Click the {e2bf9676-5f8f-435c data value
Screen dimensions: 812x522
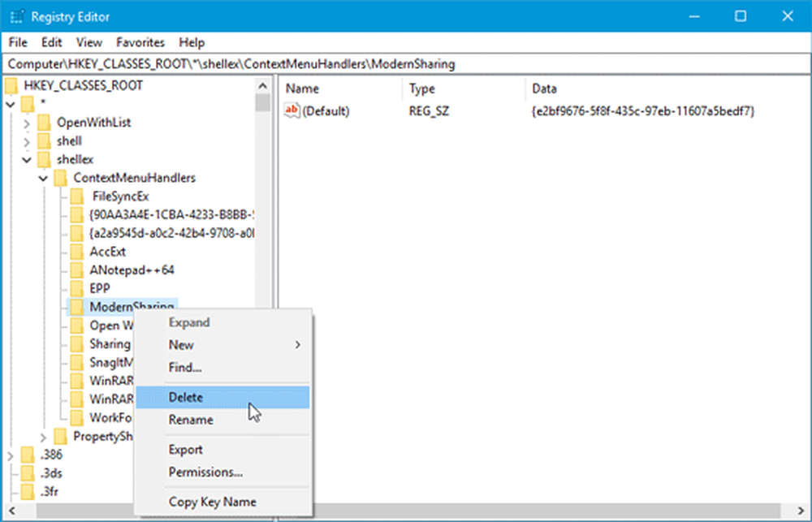642,111
